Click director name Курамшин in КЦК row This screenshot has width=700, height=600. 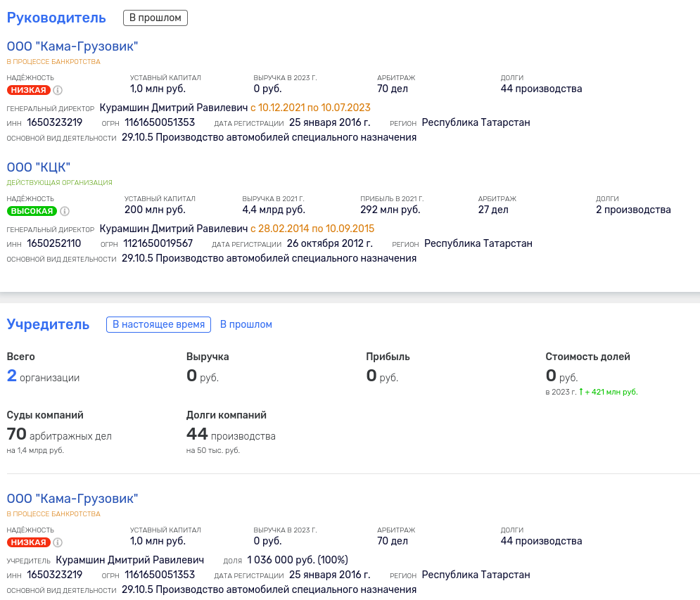[174, 229]
